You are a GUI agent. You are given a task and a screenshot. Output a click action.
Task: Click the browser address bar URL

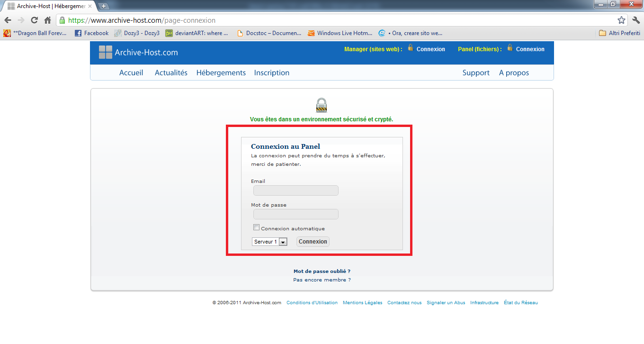point(142,20)
